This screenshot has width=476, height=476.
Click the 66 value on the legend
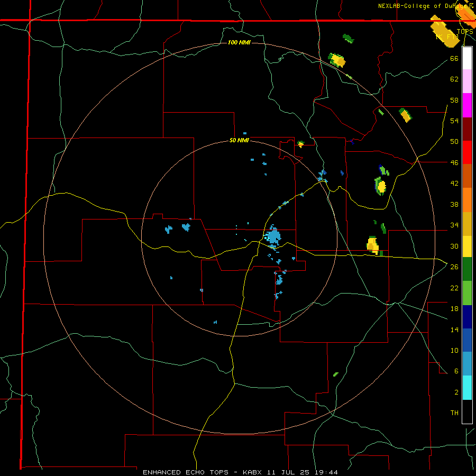coord(454,58)
